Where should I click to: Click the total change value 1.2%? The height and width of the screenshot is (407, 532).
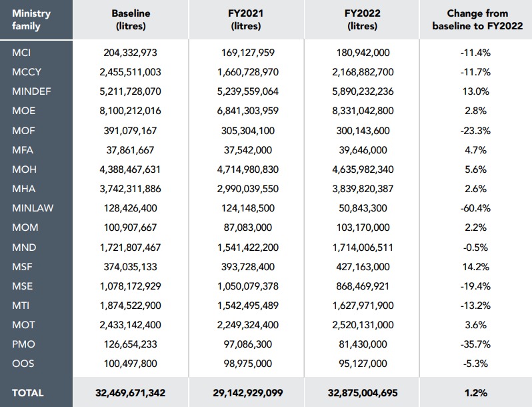click(476, 393)
